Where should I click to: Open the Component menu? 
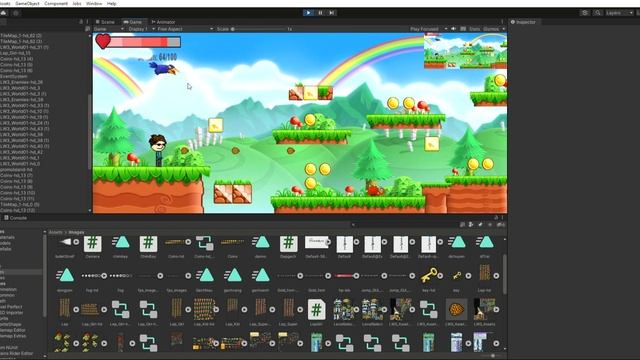pyautogui.click(x=56, y=3)
